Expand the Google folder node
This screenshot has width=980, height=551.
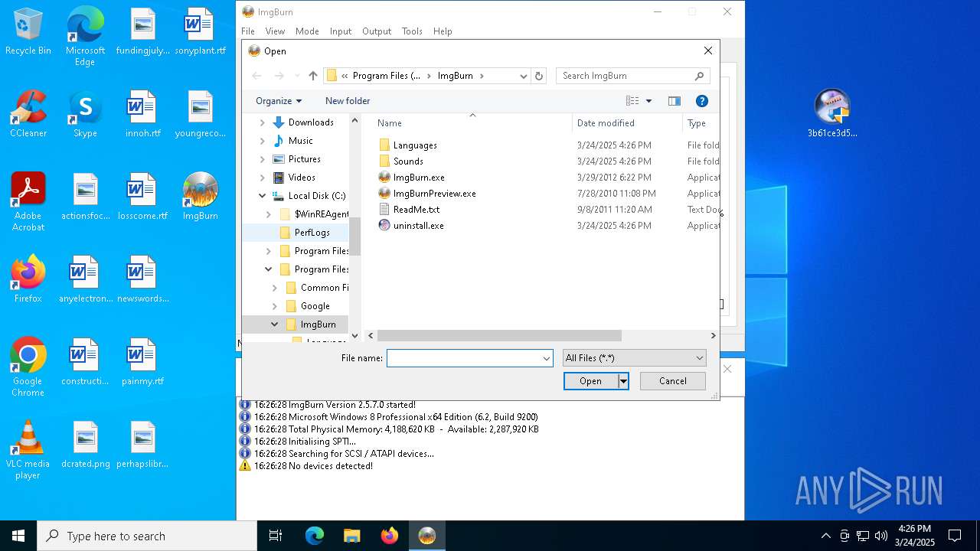pos(275,306)
